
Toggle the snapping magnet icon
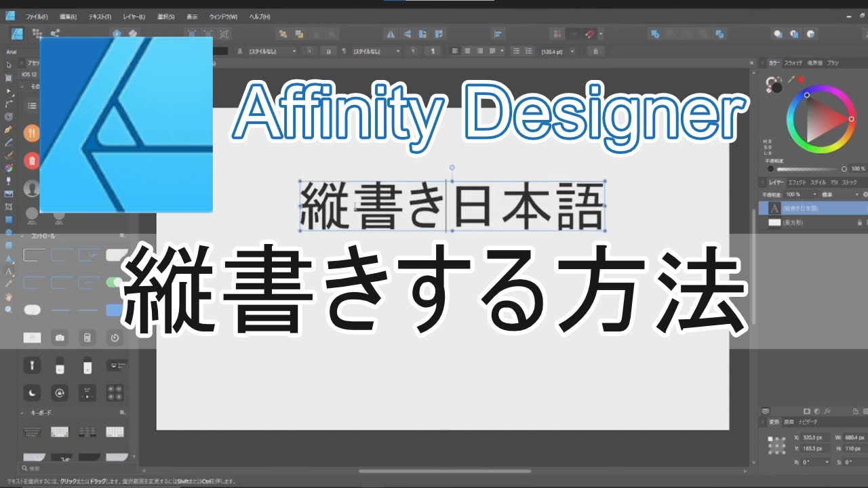pos(591,33)
